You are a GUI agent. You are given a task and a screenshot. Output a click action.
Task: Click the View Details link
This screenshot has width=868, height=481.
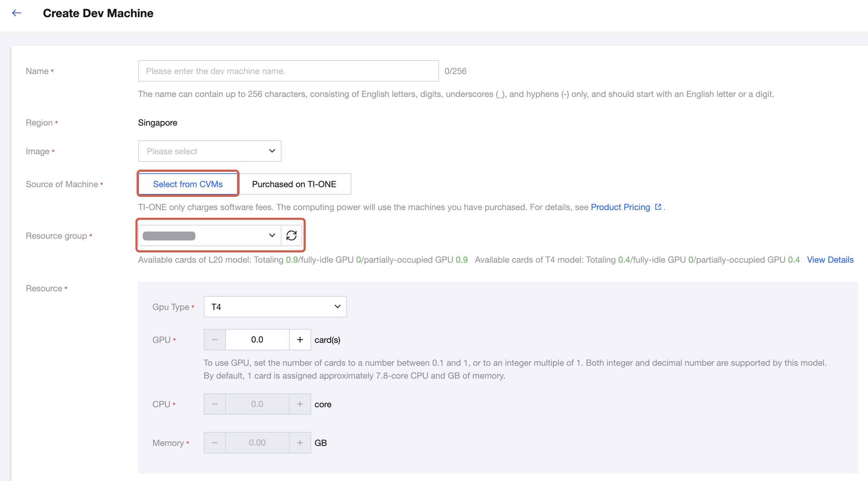(830, 260)
